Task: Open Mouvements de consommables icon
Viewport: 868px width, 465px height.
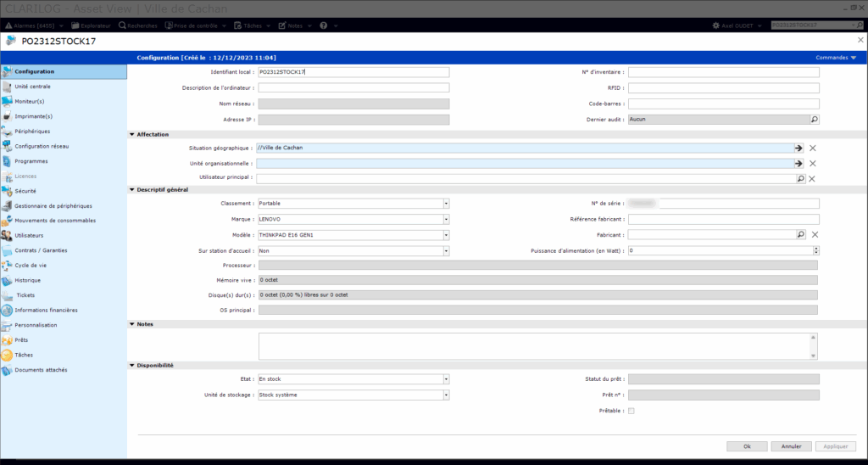Action: [x=7, y=221]
